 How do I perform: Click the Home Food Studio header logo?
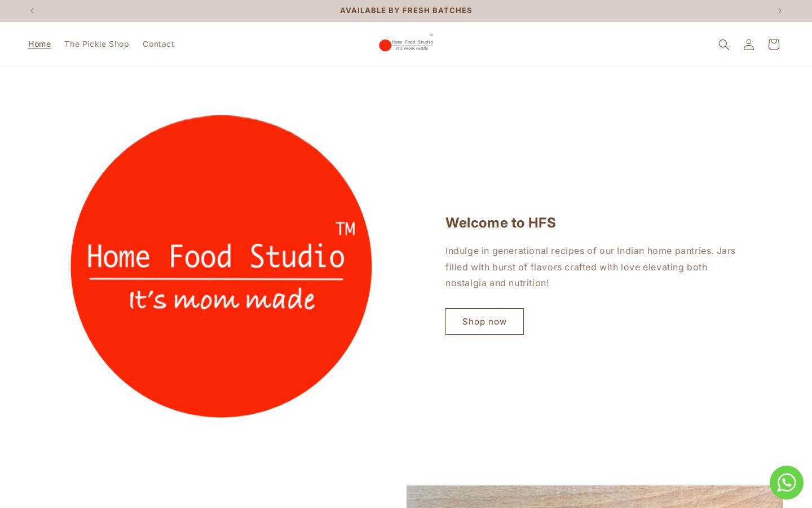point(406,43)
